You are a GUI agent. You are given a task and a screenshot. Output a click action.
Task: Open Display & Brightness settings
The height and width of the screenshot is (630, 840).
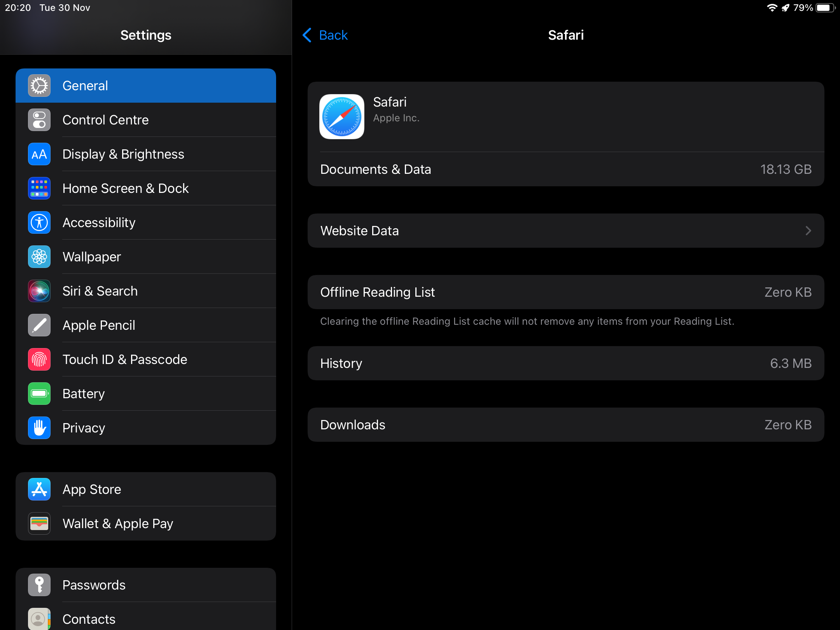tap(146, 154)
